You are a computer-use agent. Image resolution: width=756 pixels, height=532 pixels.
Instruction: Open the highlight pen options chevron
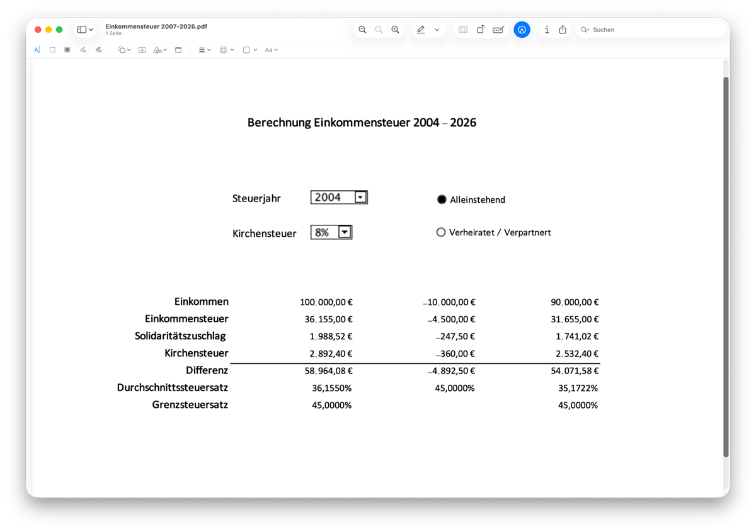pyautogui.click(x=437, y=30)
